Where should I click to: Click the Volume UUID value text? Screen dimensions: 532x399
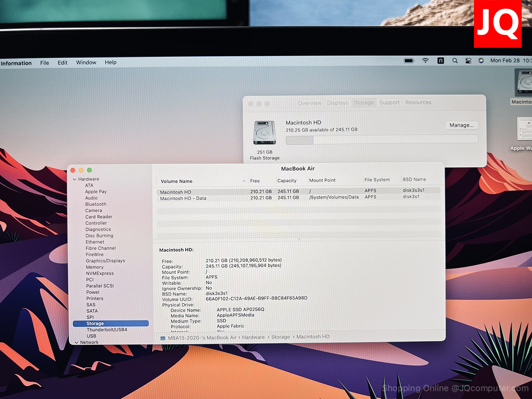point(257,298)
